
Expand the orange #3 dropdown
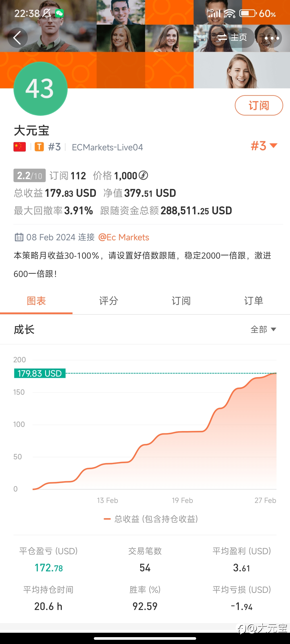(264, 146)
